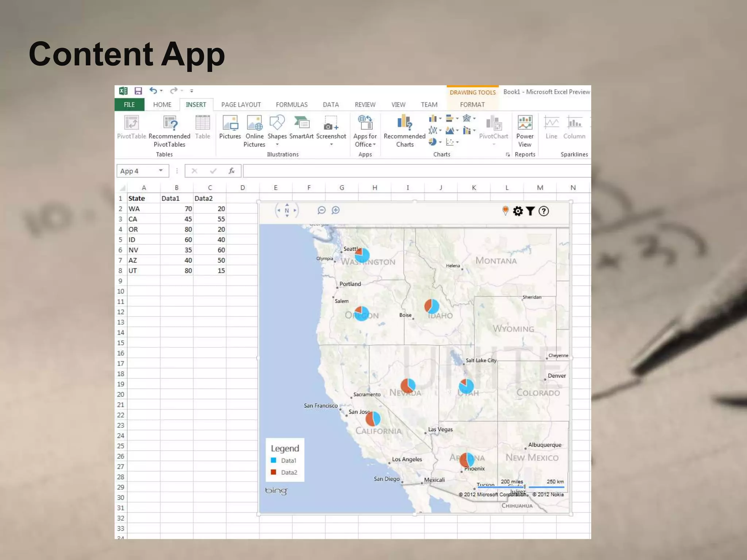Switch to the HOME tab
This screenshot has height=560, width=747.
pos(162,105)
